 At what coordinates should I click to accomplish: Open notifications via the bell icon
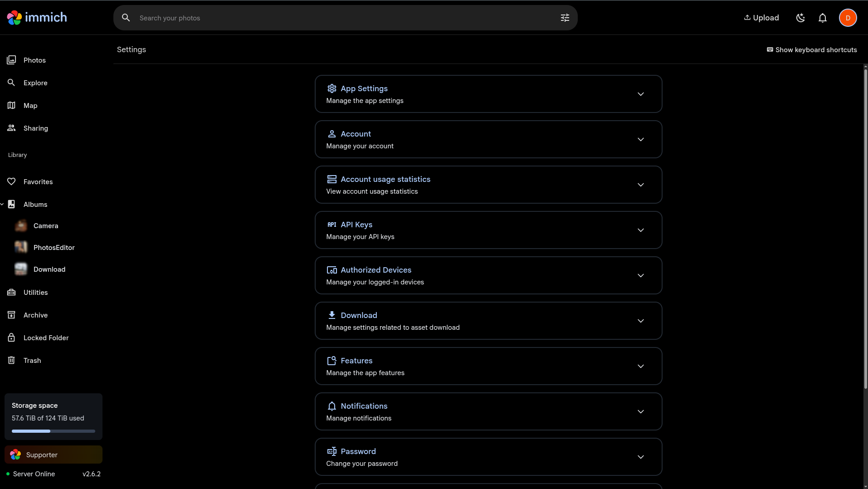pos(822,18)
